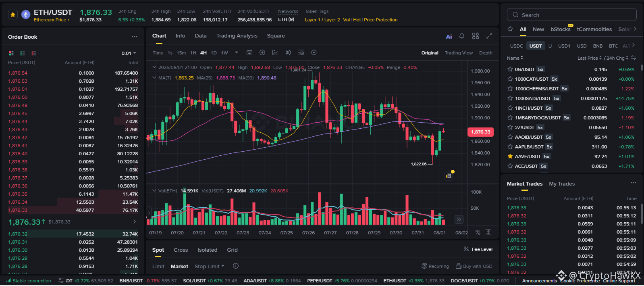Open multi-chart layout grid icon
The image size is (644, 286).
click(x=476, y=36)
